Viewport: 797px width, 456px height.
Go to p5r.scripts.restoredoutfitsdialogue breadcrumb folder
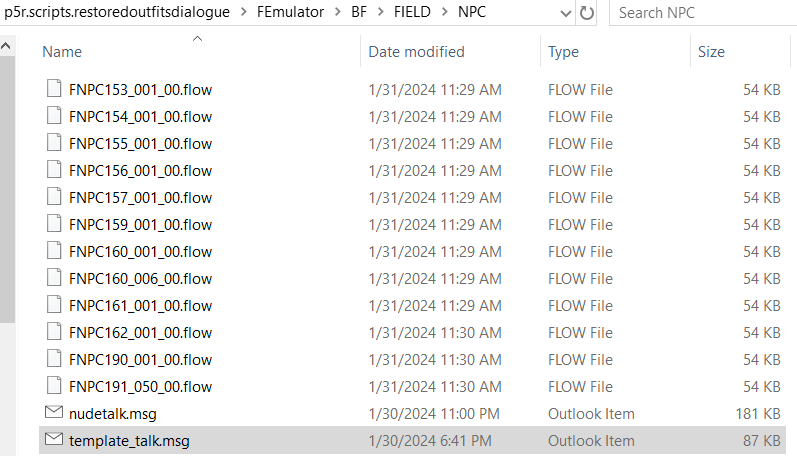coord(116,12)
